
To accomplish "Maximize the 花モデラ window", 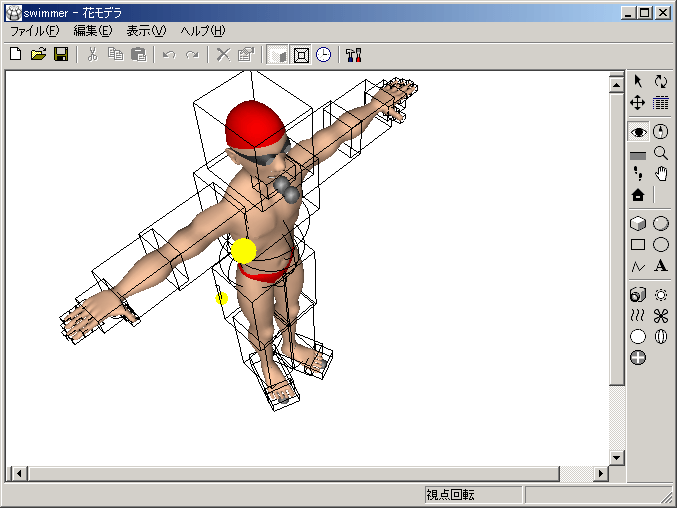I will [644, 13].
